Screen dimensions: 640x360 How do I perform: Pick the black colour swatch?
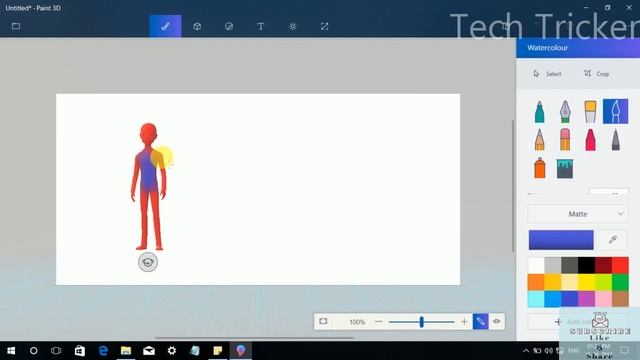587,265
